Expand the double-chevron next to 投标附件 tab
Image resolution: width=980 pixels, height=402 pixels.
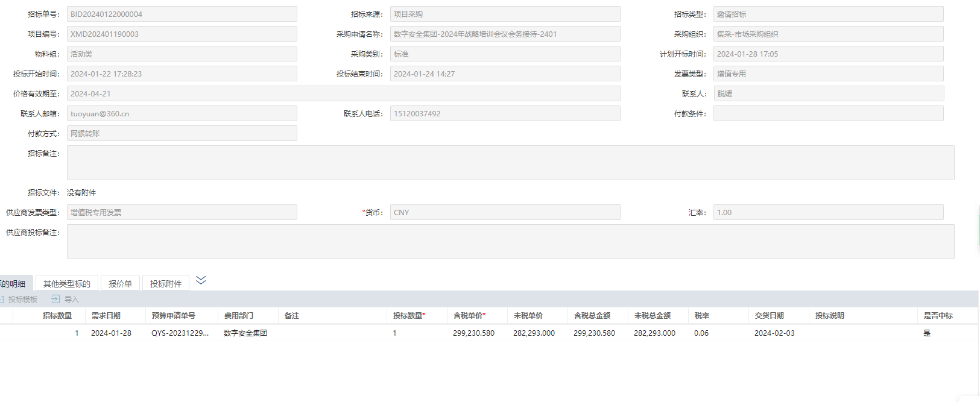(201, 280)
